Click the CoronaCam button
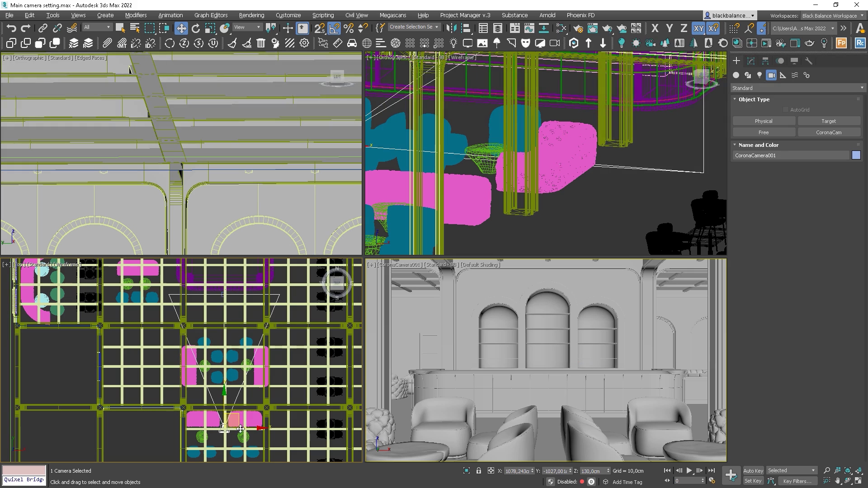Viewport: 868px width, 488px height. [x=829, y=132]
